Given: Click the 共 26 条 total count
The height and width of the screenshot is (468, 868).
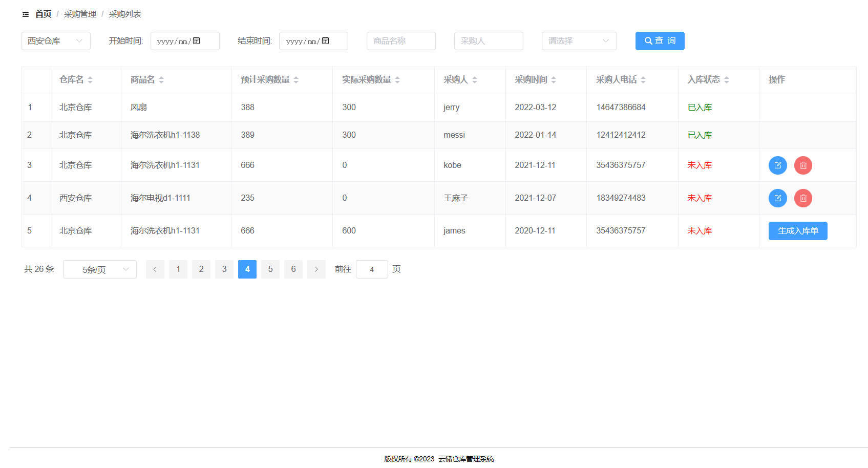Looking at the screenshot, I should point(39,269).
